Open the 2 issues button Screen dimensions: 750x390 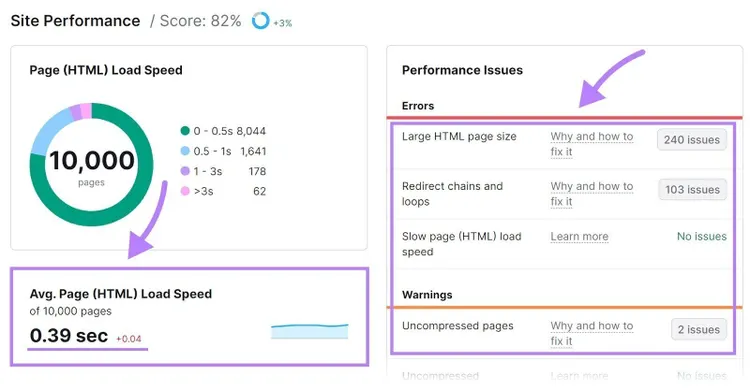pos(699,330)
